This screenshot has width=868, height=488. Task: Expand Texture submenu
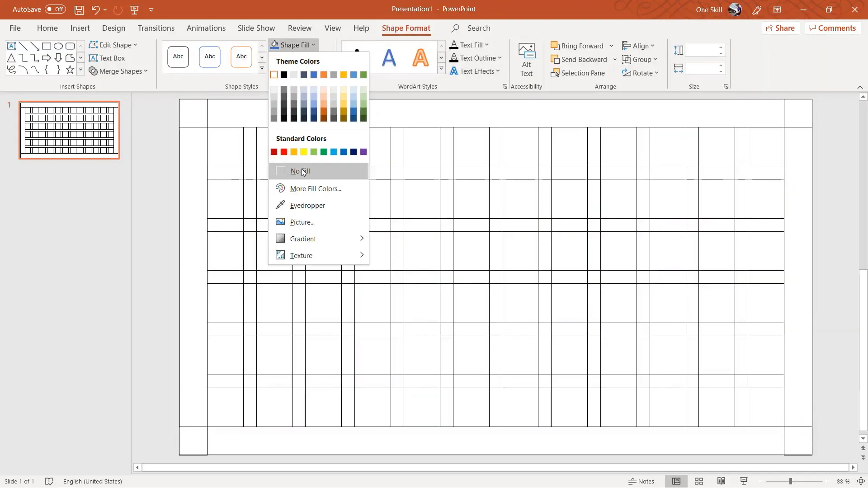(x=319, y=255)
